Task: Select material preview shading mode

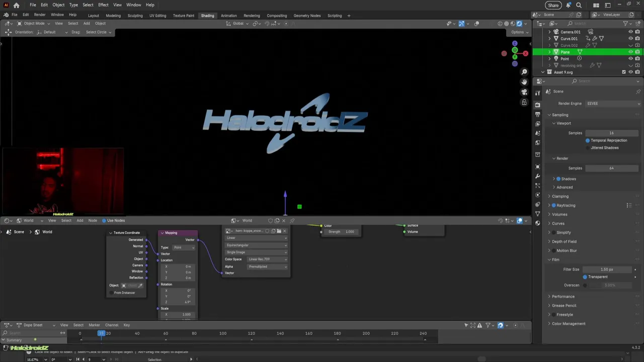Action: click(513, 24)
